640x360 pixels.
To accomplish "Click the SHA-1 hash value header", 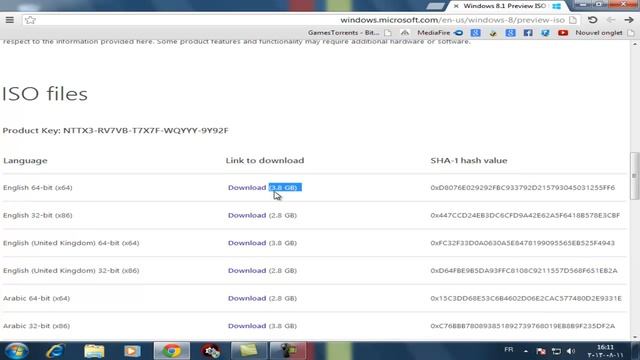I will pyautogui.click(x=469, y=160).
